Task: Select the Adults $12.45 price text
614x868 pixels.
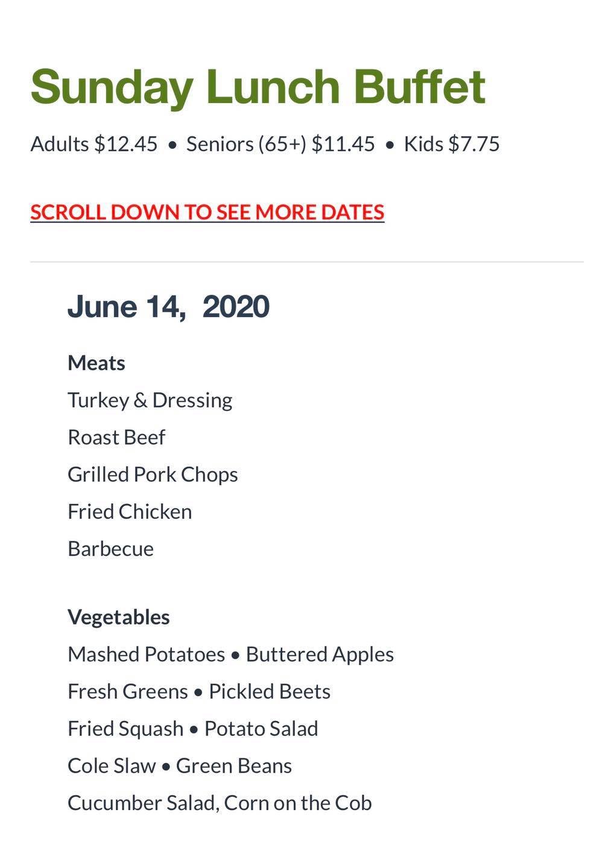Action: pos(94,144)
